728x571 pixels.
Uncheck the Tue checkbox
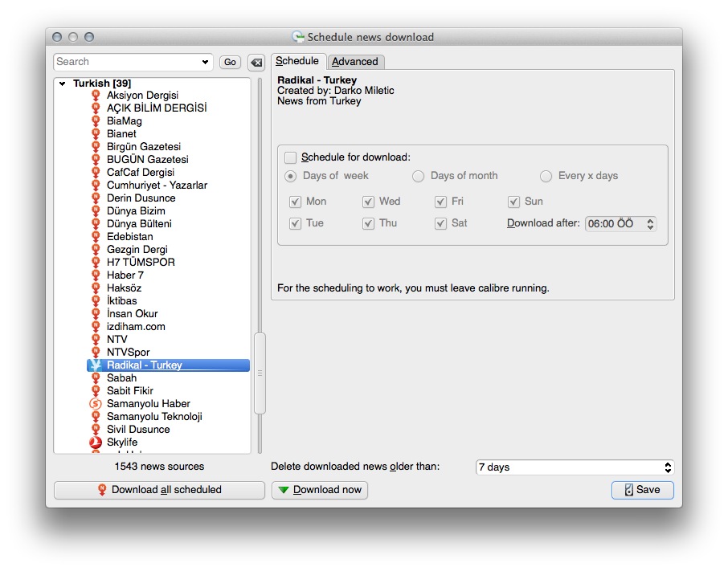[295, 223]
